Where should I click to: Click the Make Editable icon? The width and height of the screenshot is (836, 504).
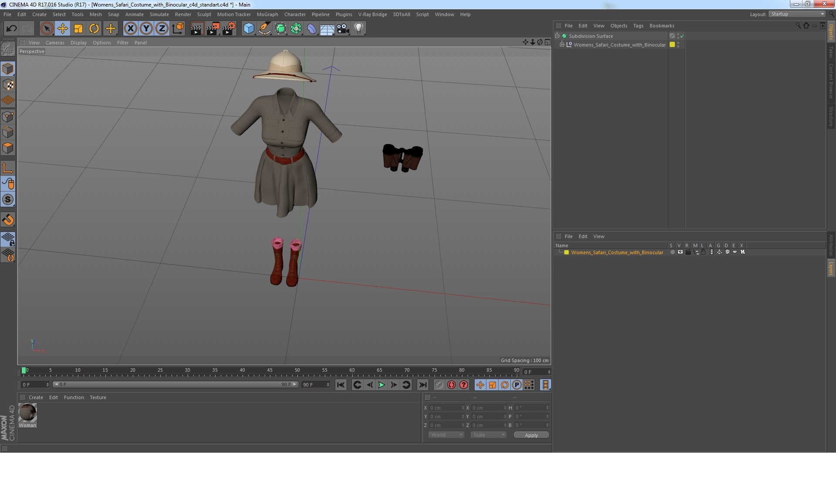click(8, 49)
